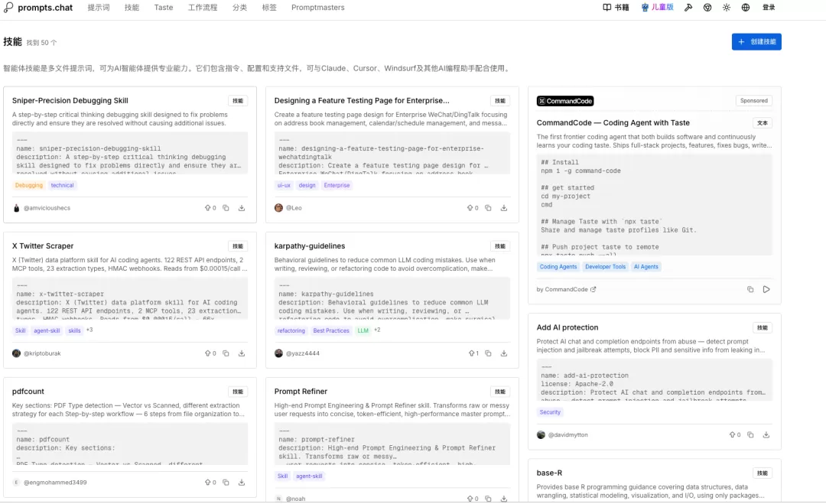Open the 书籍 book link
The width and height of the screenshot is (826, 504).
tap(616, 8)
